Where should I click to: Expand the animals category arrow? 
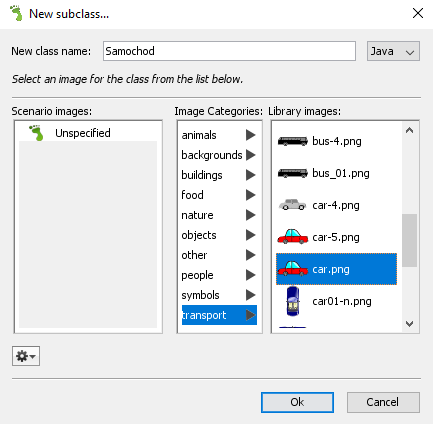251,135
